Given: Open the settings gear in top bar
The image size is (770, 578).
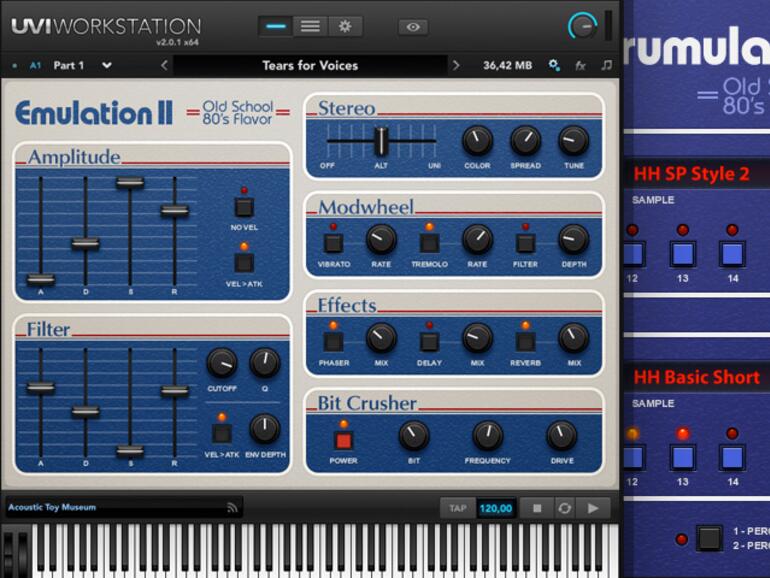Looking at the screenshot, I should point(345,26).
